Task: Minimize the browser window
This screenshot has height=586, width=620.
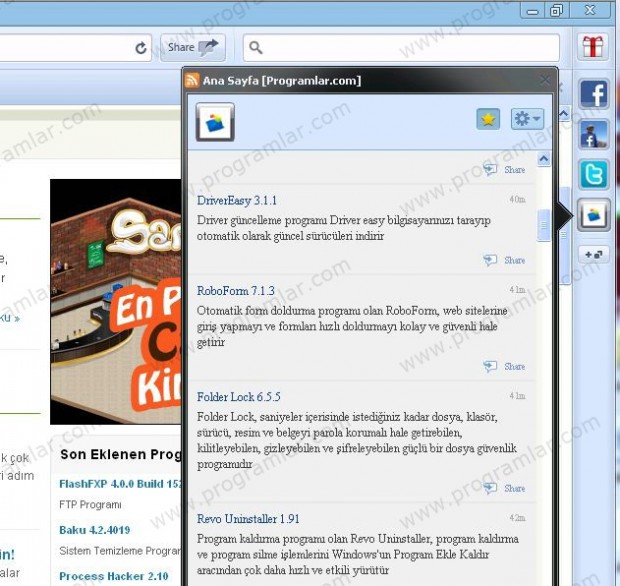Action: pos(533,11)
